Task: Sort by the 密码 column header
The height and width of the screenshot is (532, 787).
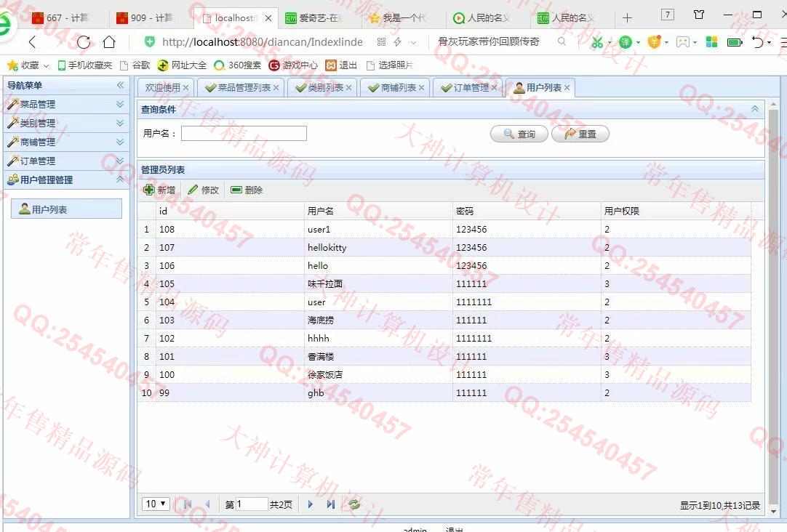Action: point(527,211)
